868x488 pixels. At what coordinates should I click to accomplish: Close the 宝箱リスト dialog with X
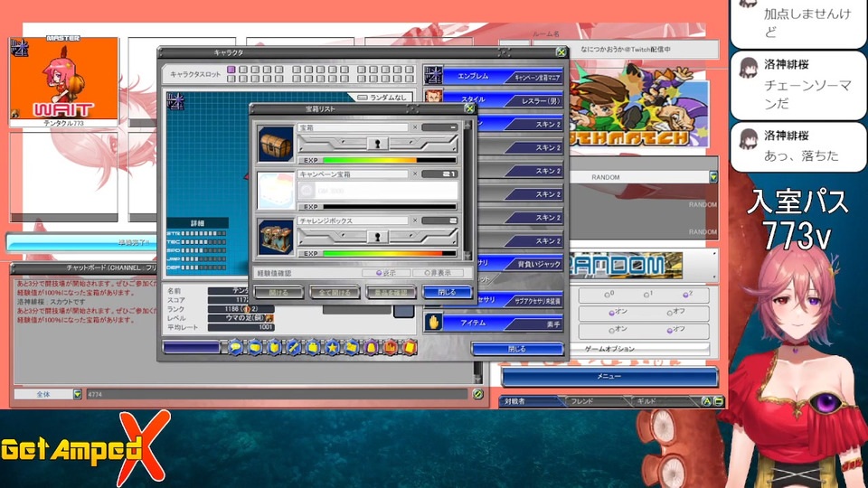point(469,108)
